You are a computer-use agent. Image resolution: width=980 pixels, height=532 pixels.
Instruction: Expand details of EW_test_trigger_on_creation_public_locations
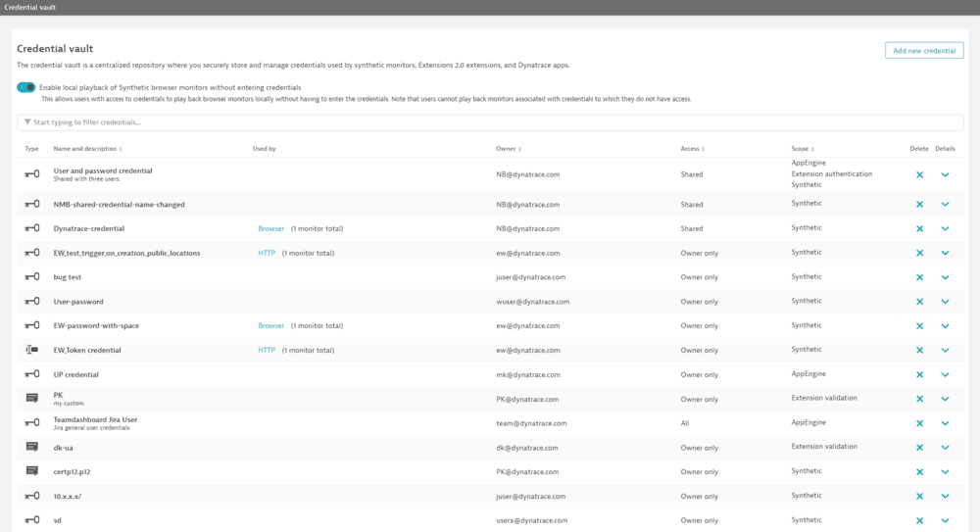945,253
